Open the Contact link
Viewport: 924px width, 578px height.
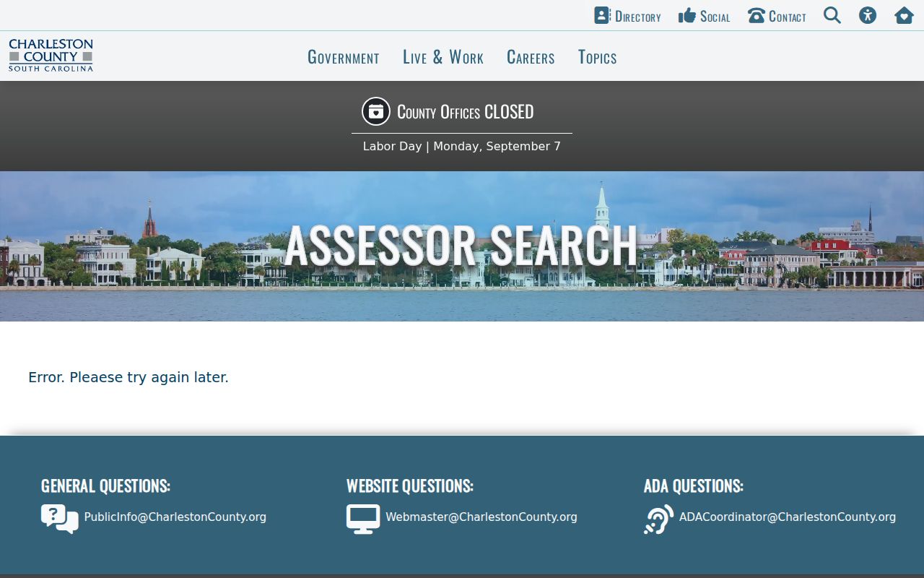tap(788, 16)
